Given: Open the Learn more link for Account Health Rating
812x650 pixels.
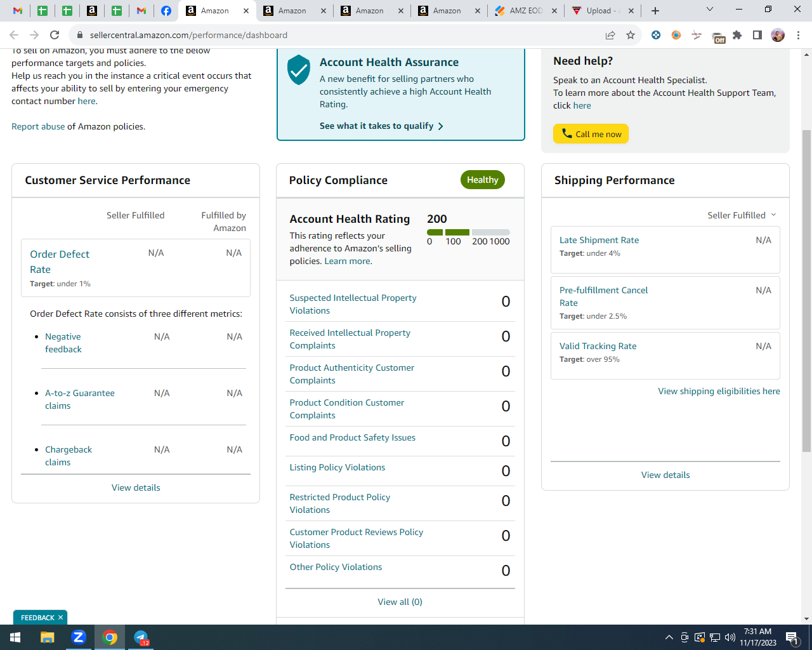Looking at the screenshot, I should [x=348, y=261].
